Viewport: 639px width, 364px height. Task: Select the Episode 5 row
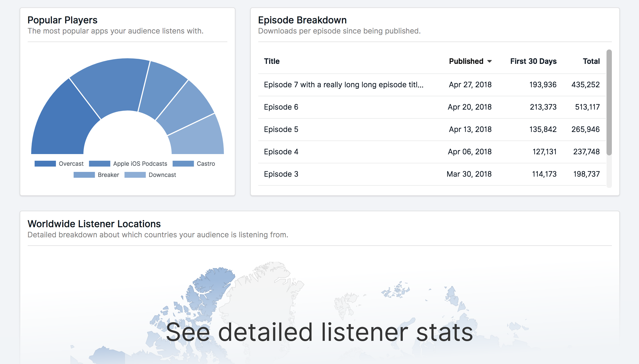pyautogui.click(x=281, y=130)
